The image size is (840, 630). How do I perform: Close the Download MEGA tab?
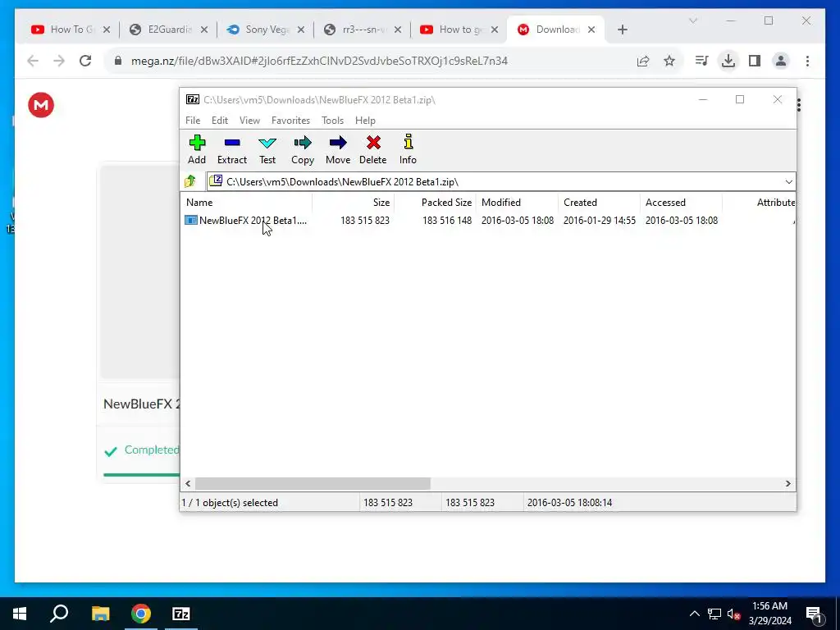point(591,30)
